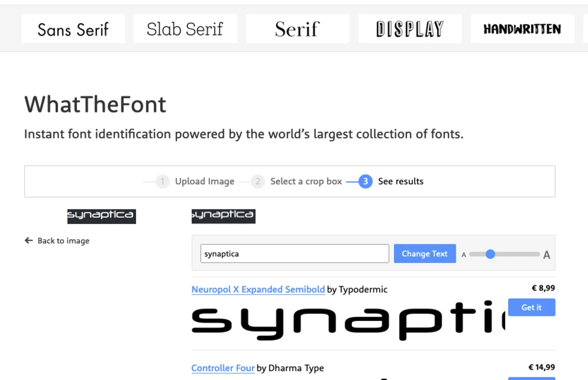Open the Controller Four font page
This screenshot has height=380, width=588.
coord(223,368)
